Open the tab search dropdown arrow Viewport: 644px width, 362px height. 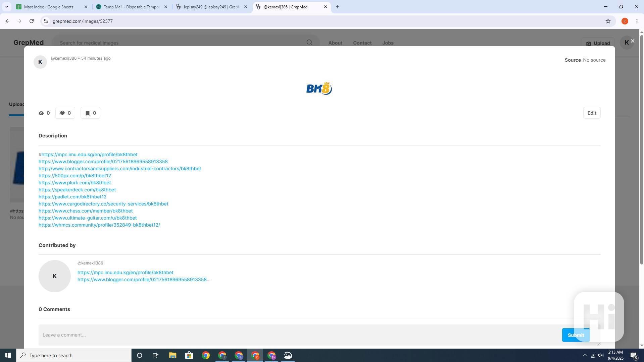[x=6, y=7]
